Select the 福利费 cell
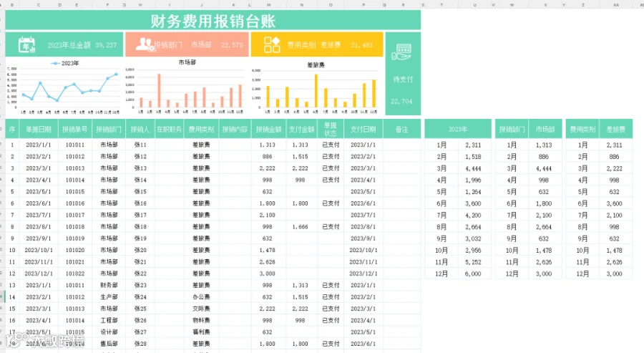This screenshot has height=353, width=644. (x=201, y=332)
